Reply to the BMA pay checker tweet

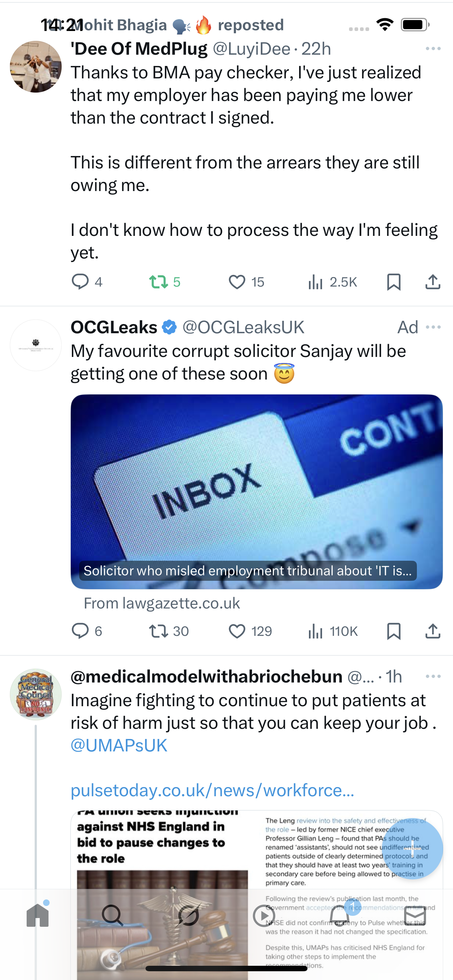(80, 282)
